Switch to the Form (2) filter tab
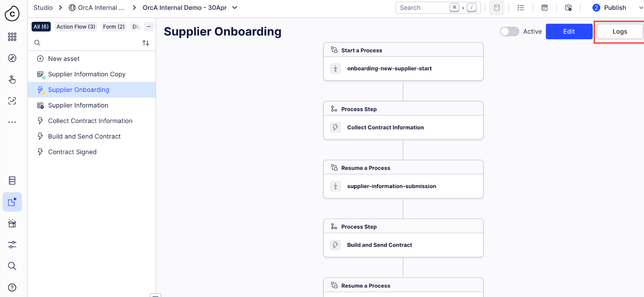The image size is (644, 297). click(114, 27)
